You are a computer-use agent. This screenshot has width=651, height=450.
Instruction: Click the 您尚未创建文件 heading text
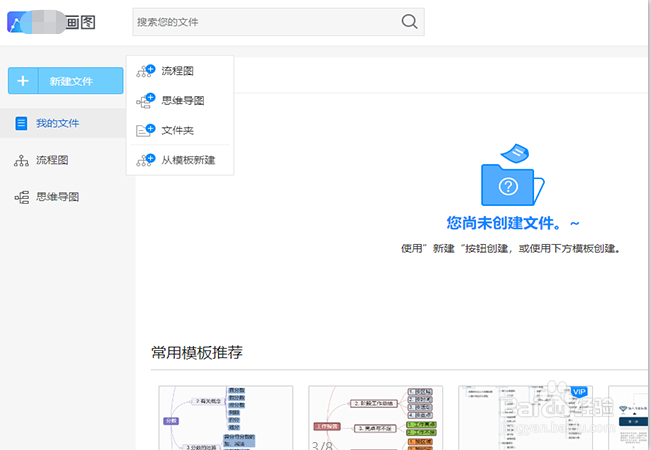(x=512, y=223)
